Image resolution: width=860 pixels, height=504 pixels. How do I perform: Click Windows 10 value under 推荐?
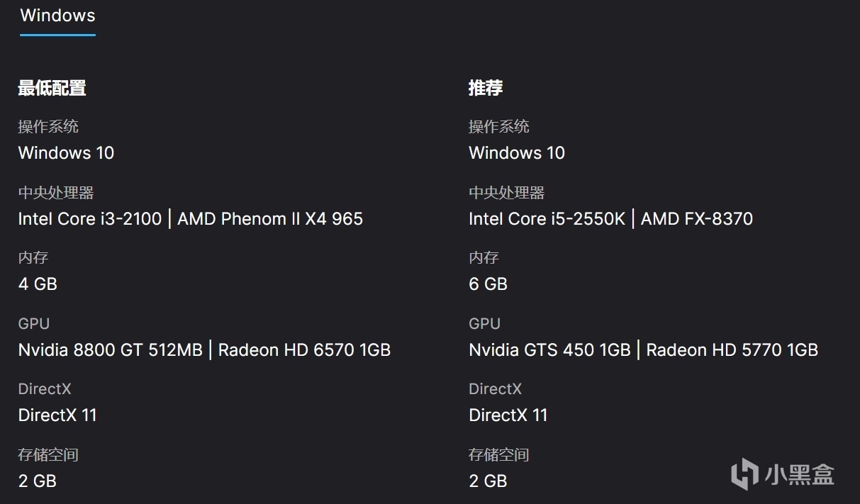click(x=517, y=152)
